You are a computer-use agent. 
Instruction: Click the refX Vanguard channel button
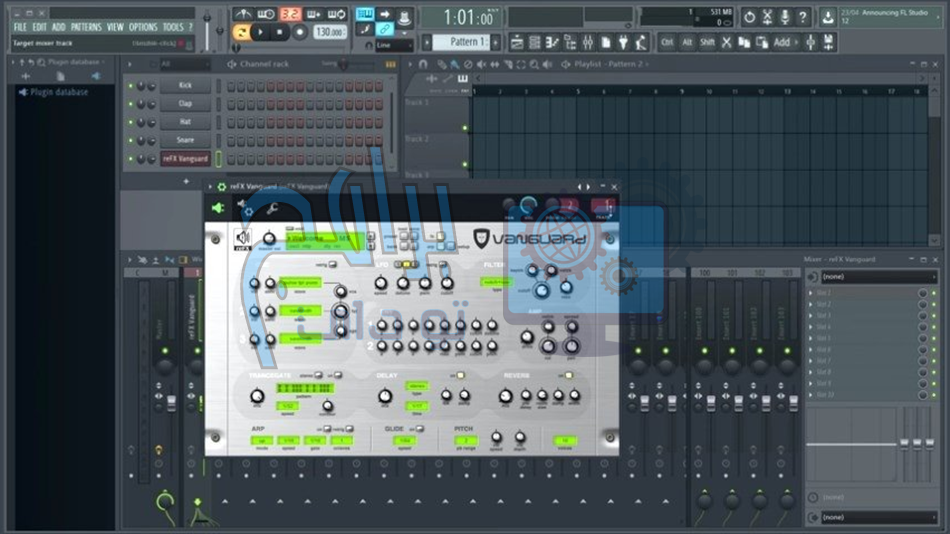tap(185, 158)
